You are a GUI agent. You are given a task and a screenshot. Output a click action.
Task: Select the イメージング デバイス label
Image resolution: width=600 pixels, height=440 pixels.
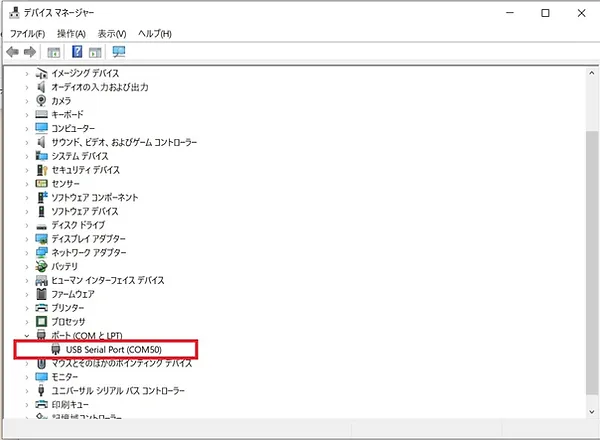pyautogui.click(x=85, y=73)
